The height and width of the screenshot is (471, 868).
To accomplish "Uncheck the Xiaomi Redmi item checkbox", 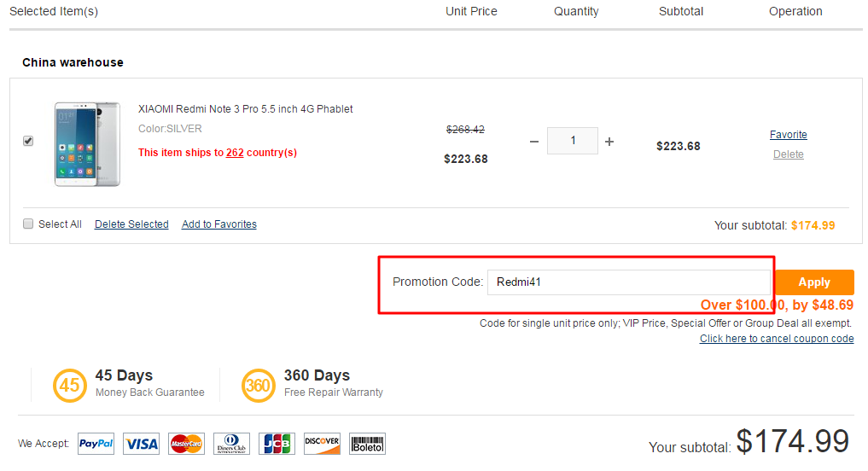I will pyautogui.click(x=28, y=141).
